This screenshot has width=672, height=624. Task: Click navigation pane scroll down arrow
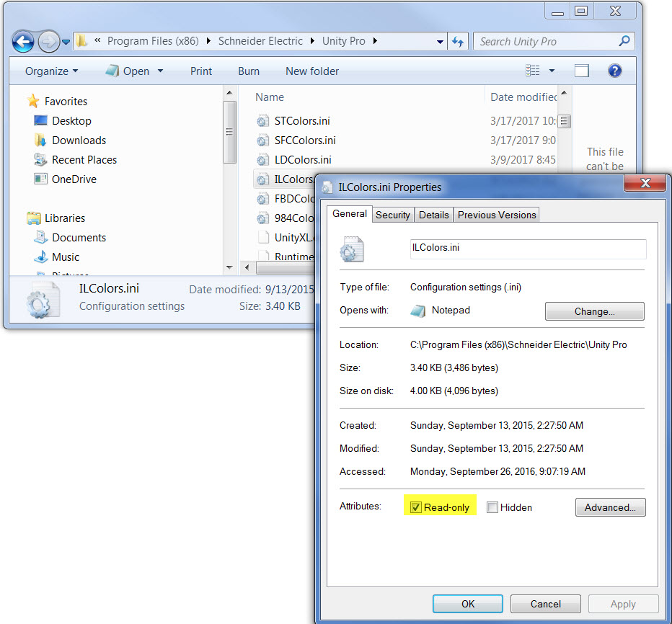point(229,267)
